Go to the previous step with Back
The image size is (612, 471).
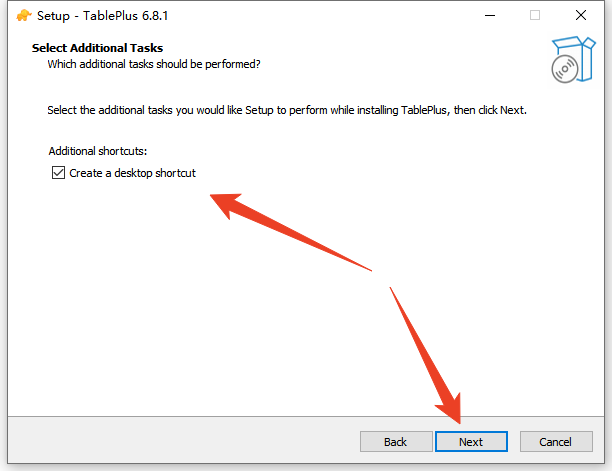[395, 441]
